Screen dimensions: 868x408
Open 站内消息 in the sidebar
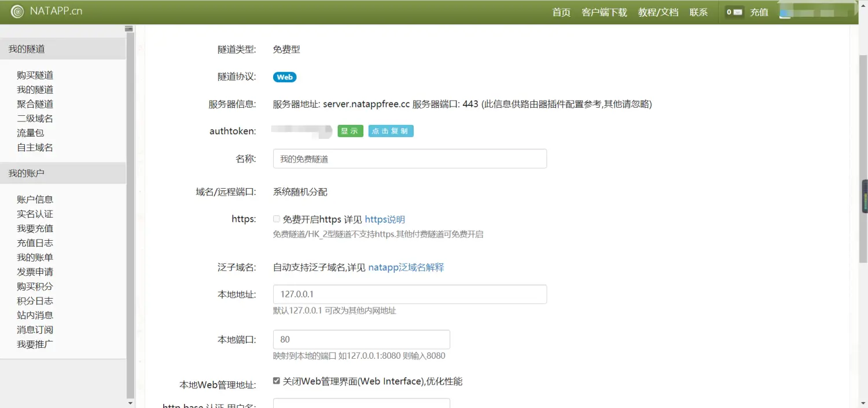click(35, 315)
